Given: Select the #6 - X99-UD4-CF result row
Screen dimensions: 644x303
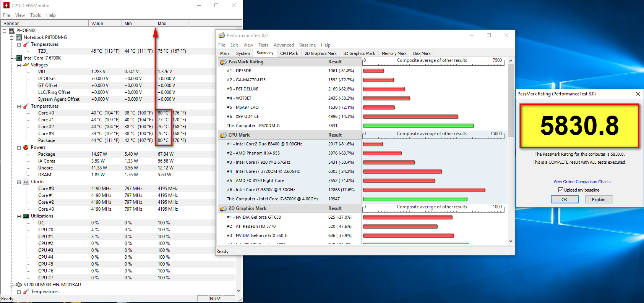Looking at the screenshot, I should pos(362,116).
